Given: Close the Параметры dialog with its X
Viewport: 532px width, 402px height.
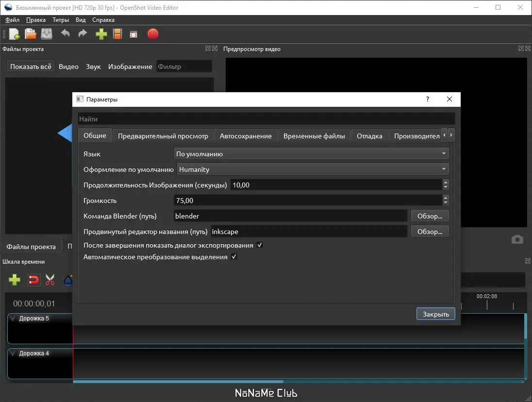Looking at the screenshot, I should tap(449, 99).
